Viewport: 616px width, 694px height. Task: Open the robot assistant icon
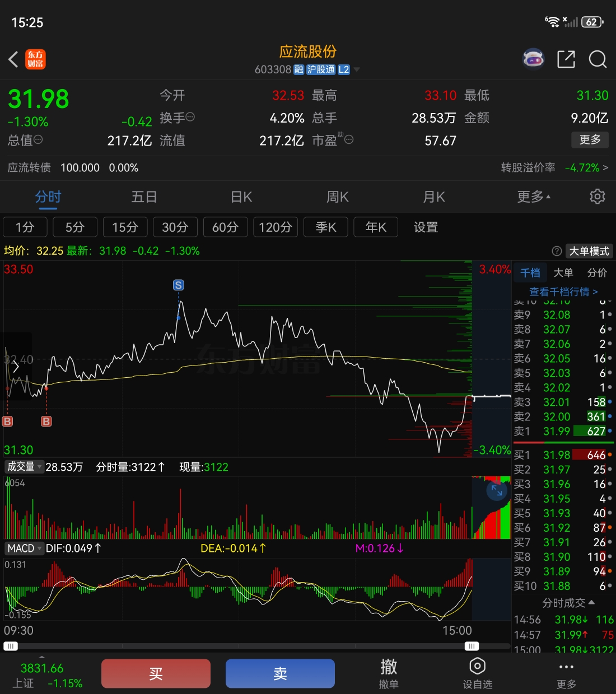click(533, 58)
